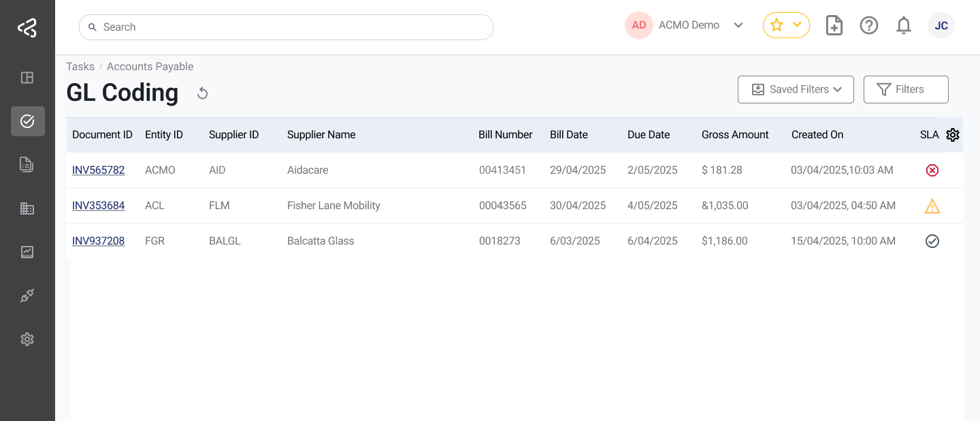980x421 pixels.
Task: Select the Tasks checkmark icon in sidebar
Action: 27,121
